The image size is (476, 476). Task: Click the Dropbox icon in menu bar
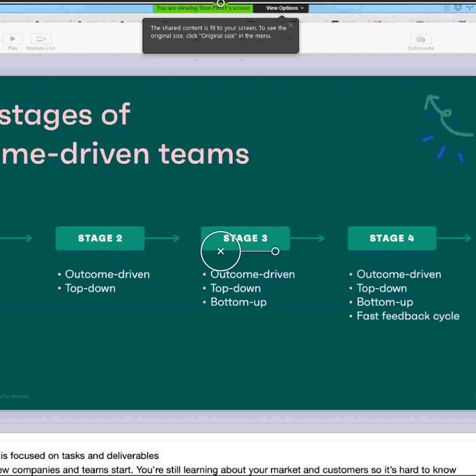458,8
